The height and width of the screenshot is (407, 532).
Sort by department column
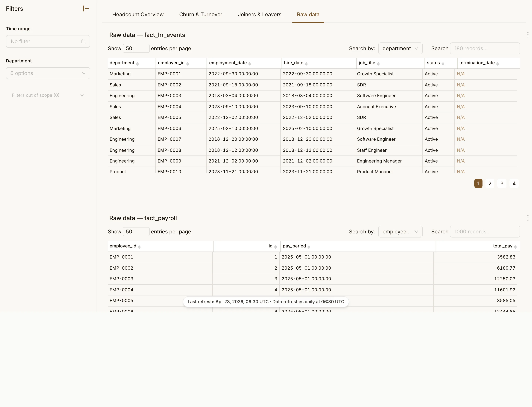point(137,64)
